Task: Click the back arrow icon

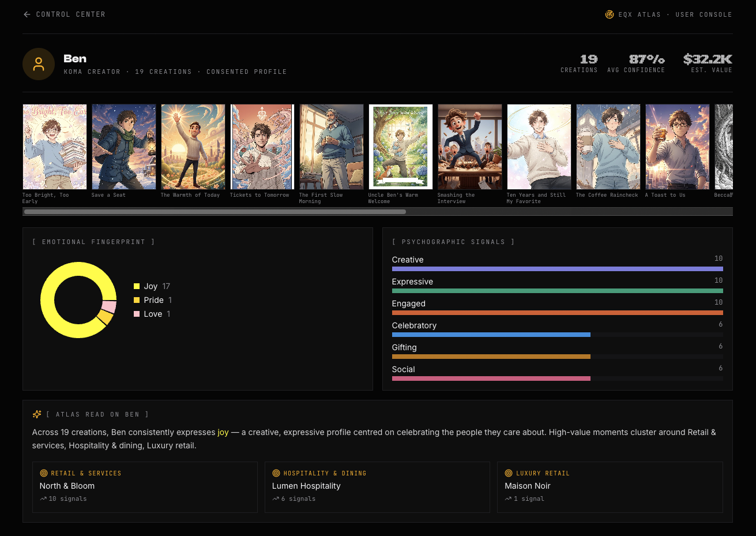Action: click(27, 14)
